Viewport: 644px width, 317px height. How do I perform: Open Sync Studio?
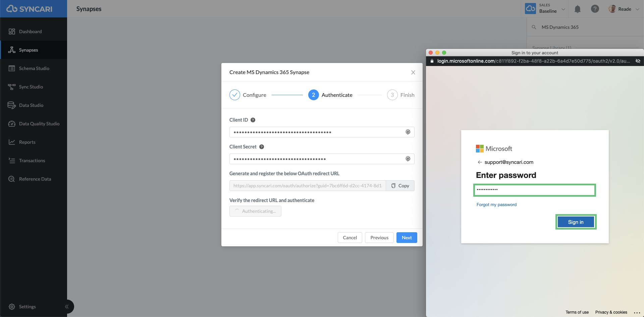34,87
